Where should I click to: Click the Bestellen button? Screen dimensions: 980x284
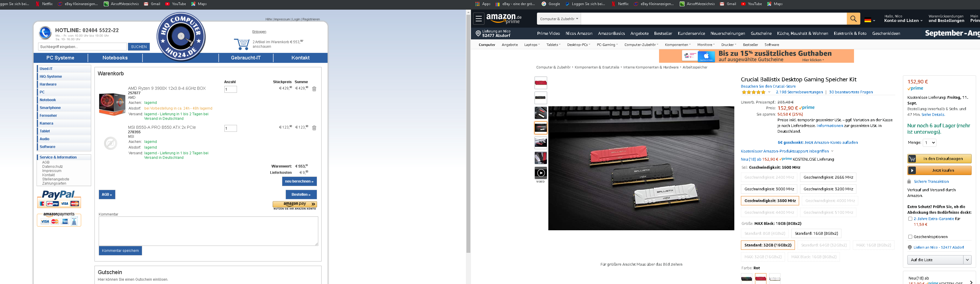tap(301, 195)
